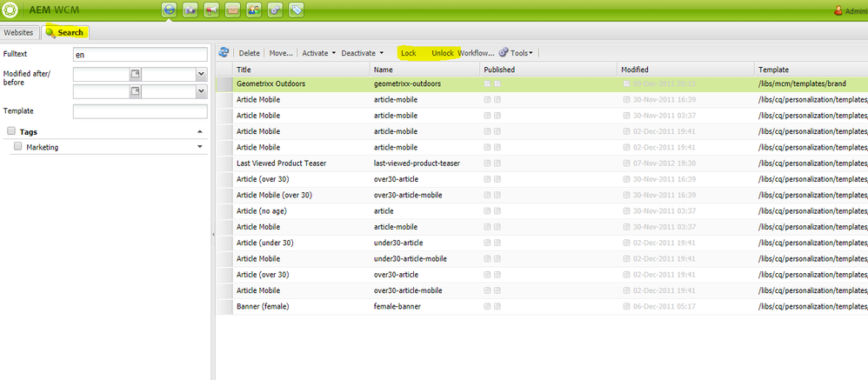This screenshot has width=868, height=380.
Task: Click the 06-Dec-2011 05:17 modified date
Action: click(x=664, y=306)
